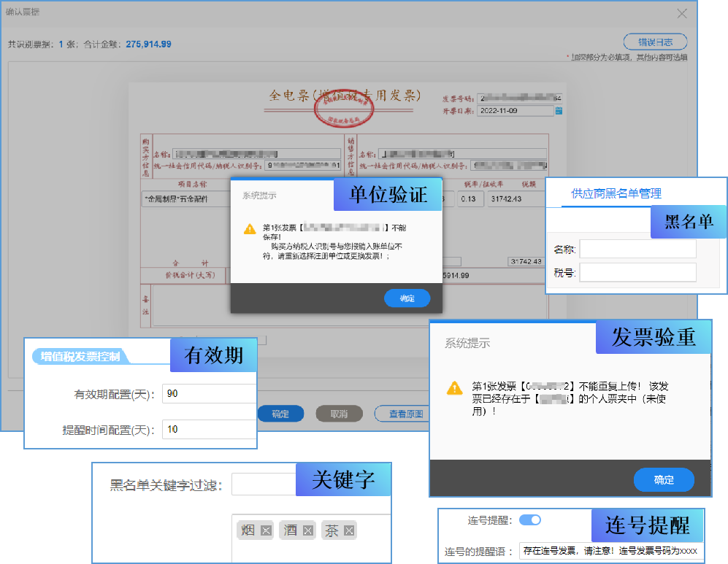Remove the 酒 keyword tag
Viewport: 728px width, 564px height.
308,530
